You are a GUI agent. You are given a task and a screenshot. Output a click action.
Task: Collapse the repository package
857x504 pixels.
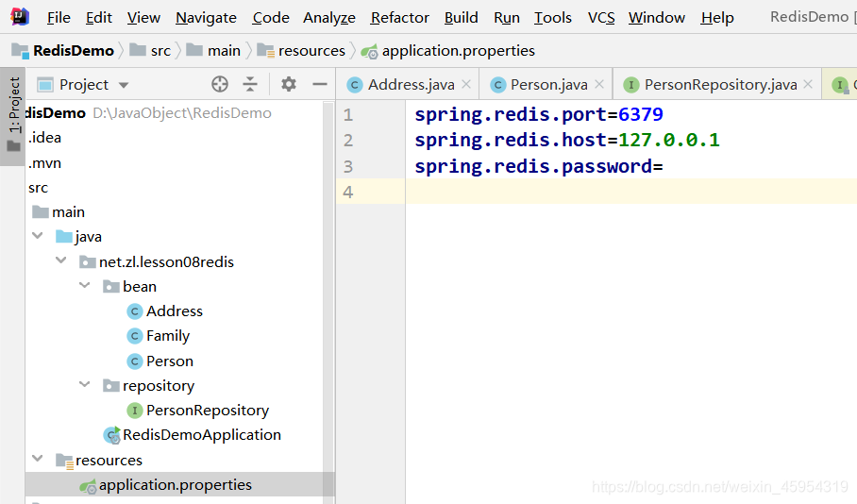click(x=85, y=385)
